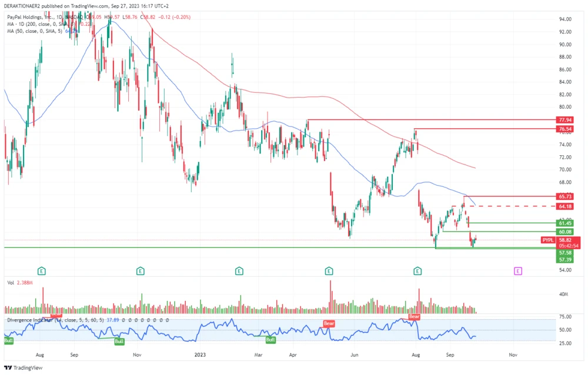Click the 65.73 red price label

coord(566,196)
